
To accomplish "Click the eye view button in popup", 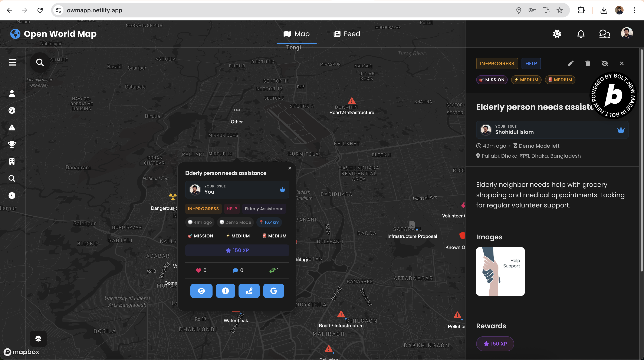I will point(201,291).
